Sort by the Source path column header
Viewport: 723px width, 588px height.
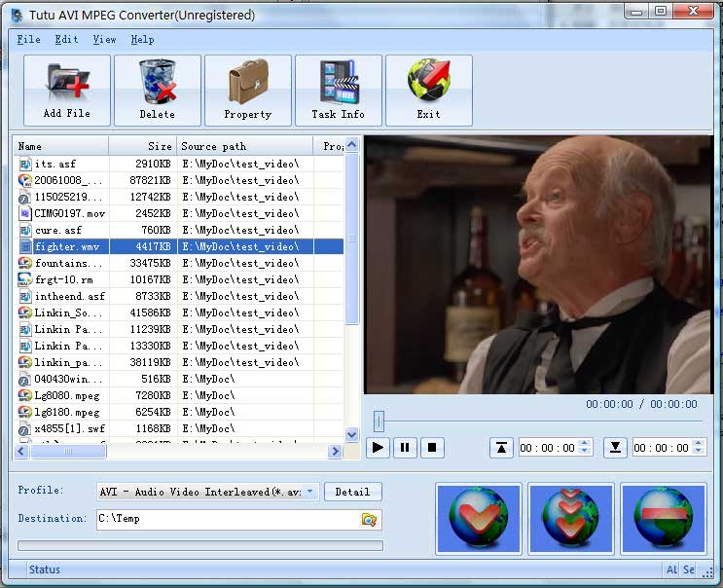(245, 146)
